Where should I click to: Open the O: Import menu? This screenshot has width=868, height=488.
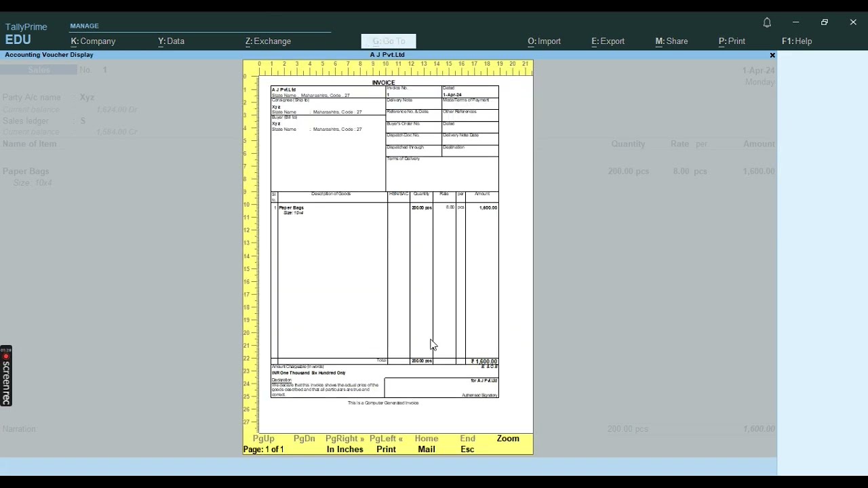point(544,41)
